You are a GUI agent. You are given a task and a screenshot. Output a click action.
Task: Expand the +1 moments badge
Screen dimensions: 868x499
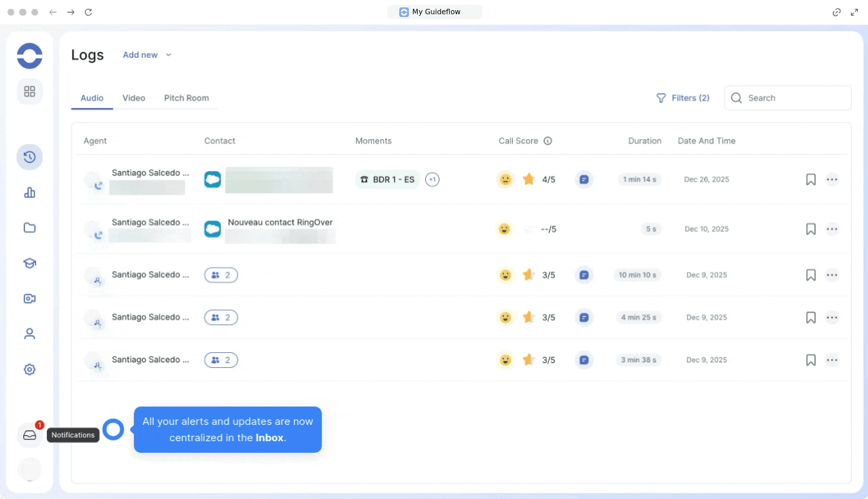tap(432, 179)
